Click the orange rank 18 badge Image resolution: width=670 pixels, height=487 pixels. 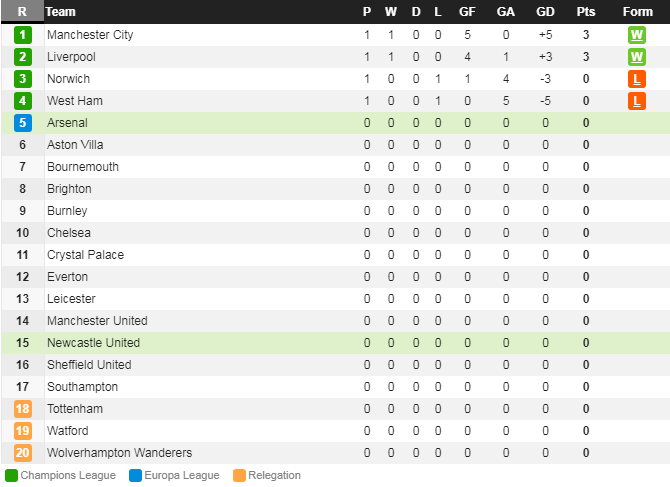click(x=23, y=409)
